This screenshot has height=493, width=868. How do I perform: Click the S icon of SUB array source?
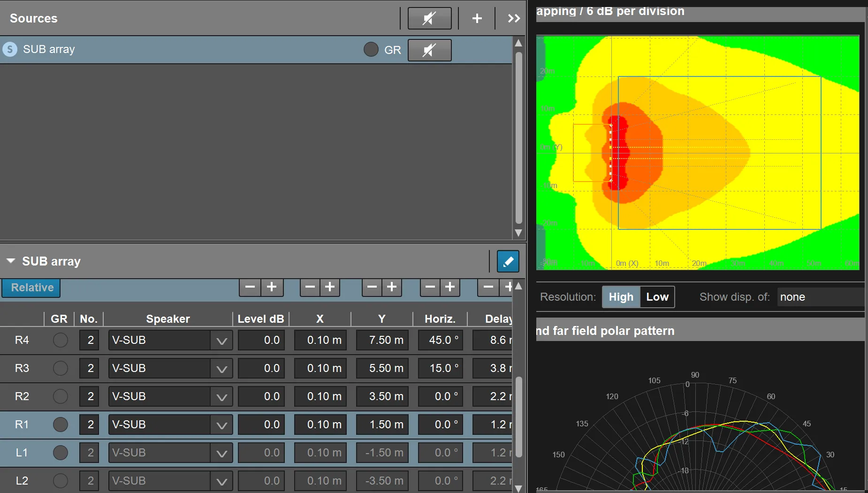coord(10,49)
